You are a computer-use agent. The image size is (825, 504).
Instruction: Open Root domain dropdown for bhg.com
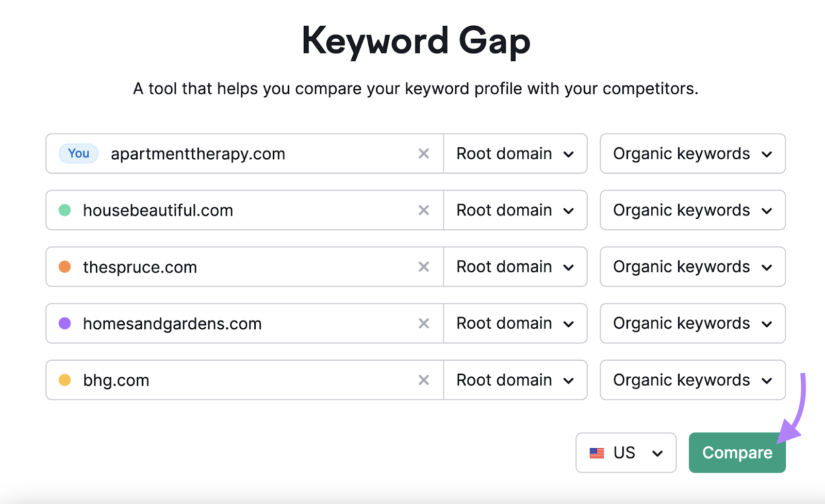[x=515, y=380]
